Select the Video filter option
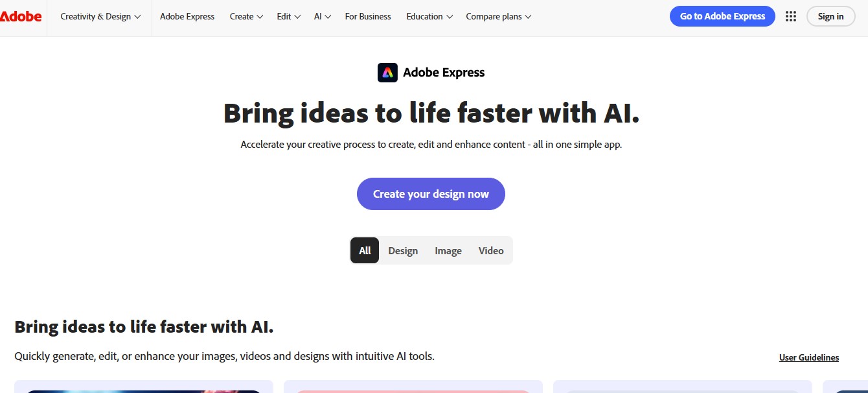This screenshot has height=393, width=868. 490,250
